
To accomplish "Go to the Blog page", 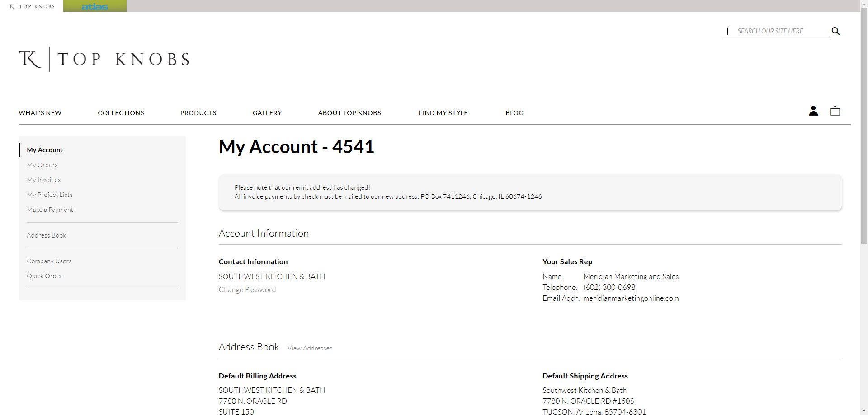I will 514,113.
